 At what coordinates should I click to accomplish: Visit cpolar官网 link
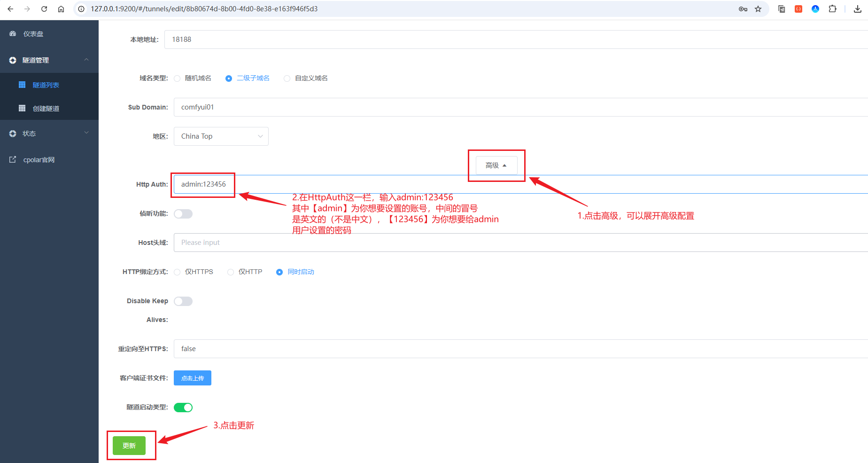click(39, 160)
